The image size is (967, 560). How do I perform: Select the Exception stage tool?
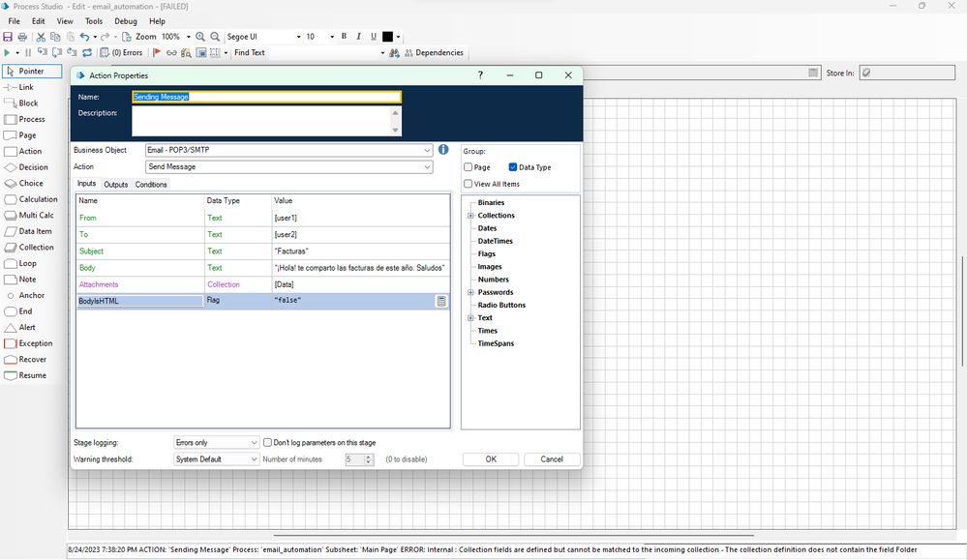[35, 343]
